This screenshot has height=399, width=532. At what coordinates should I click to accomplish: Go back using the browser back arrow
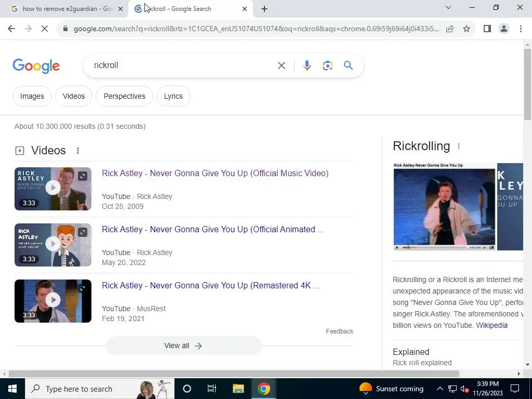click(x=11, y=29)
